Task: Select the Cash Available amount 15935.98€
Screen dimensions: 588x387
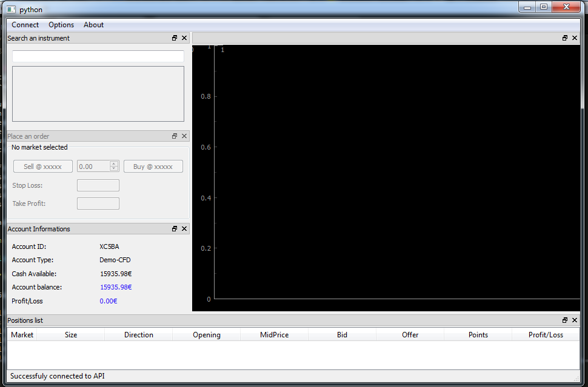Action: [116, 274]
